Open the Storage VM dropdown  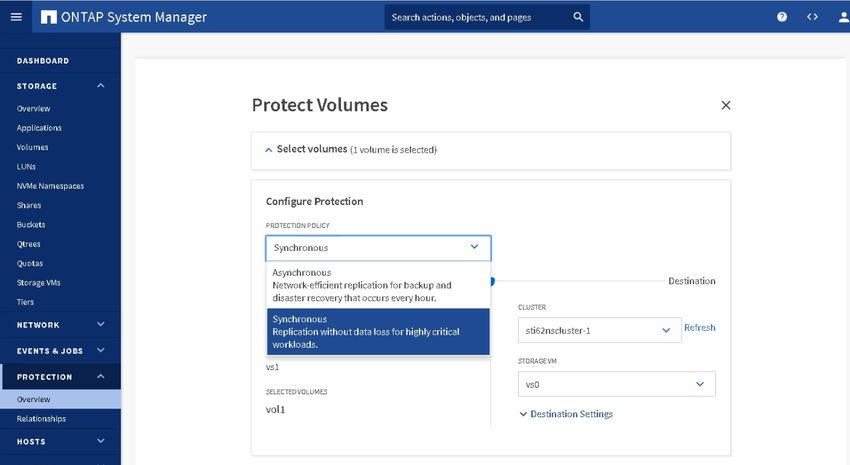[616, 384]
